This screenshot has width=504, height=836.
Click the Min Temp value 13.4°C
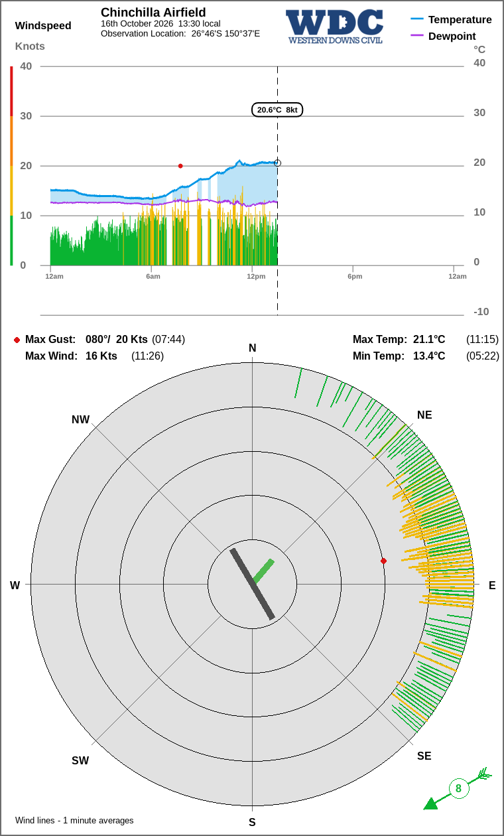[x=429, y=356]
